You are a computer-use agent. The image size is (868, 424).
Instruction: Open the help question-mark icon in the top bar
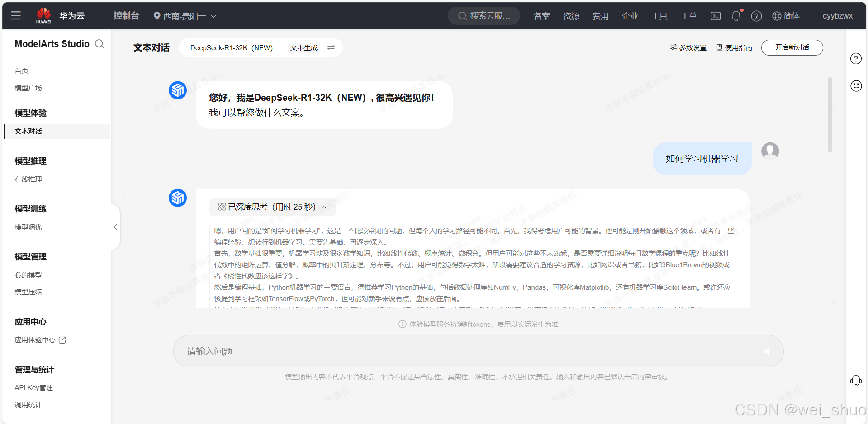point(756,16)
